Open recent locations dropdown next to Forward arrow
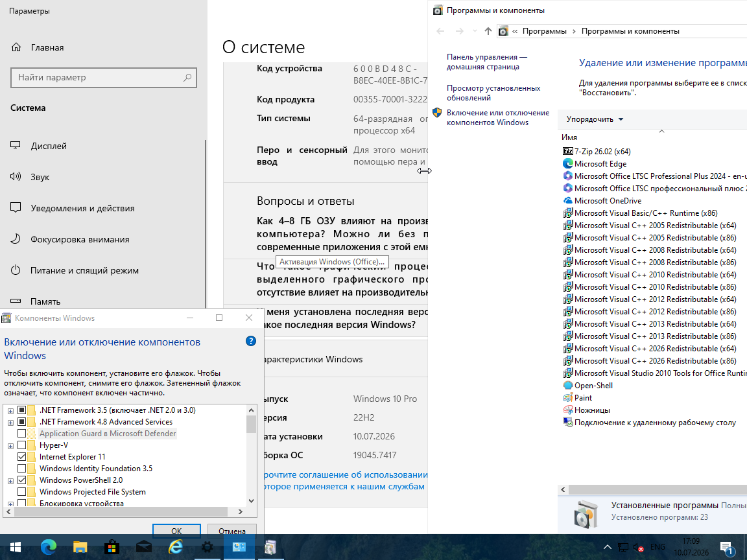This screenshot has height=560, width=747. (x=475, y=31)
